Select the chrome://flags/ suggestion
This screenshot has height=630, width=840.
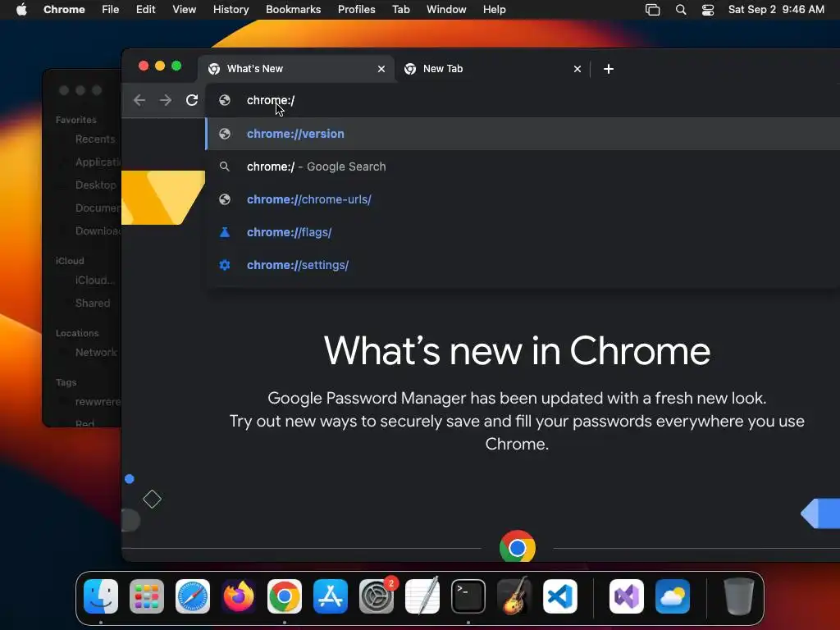click(x=523, y=232)
